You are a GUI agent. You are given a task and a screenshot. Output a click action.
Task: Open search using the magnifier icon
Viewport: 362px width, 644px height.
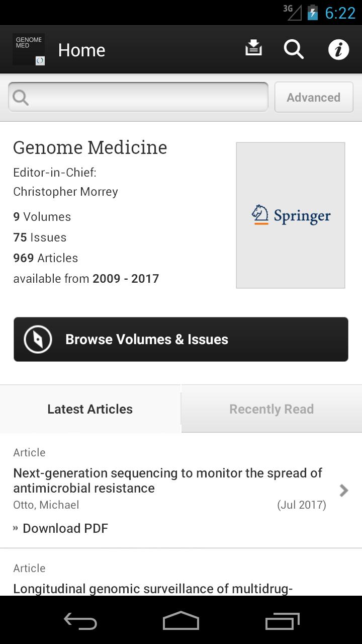[294, 49]
